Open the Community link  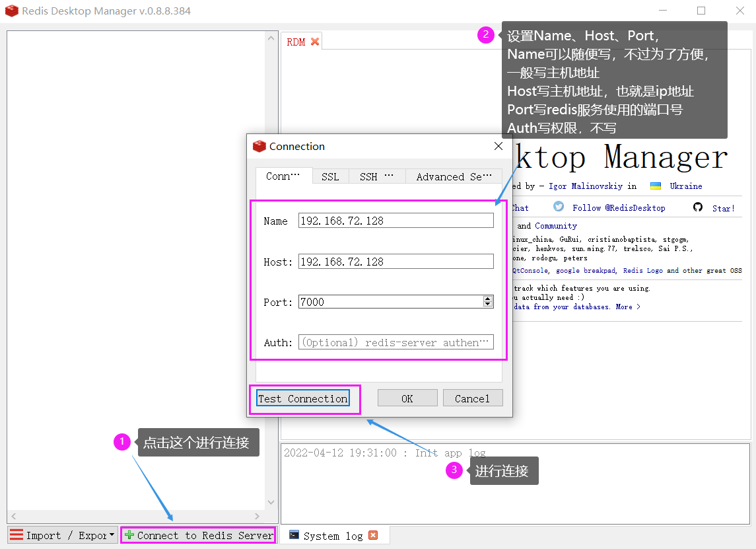click(x=556, y=226)
